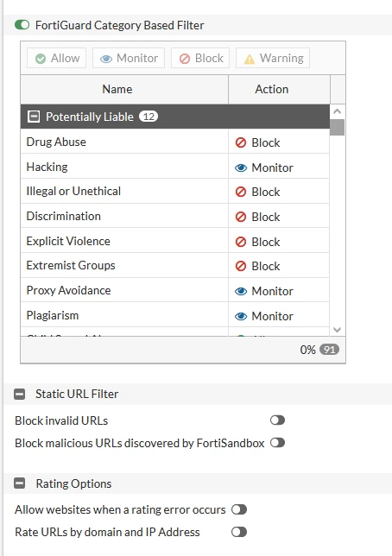
Task: Click the Monitor eye icon for Proxy Avoidance
Action: pyautogui.click(x=241, y=291)
